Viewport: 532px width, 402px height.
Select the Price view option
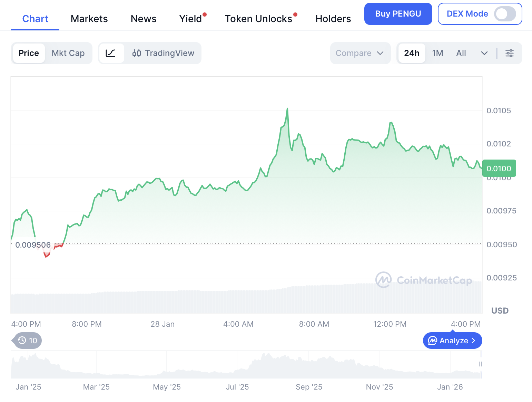coord(29,53)
